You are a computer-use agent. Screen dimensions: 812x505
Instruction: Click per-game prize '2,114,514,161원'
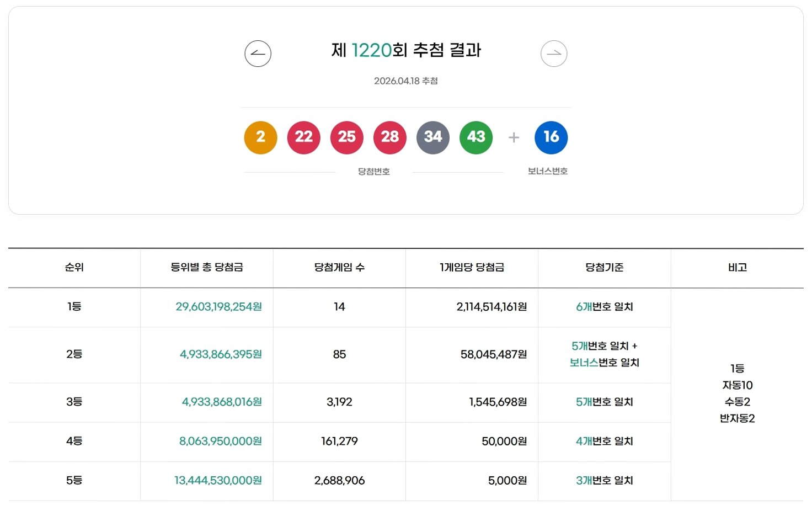492,307
